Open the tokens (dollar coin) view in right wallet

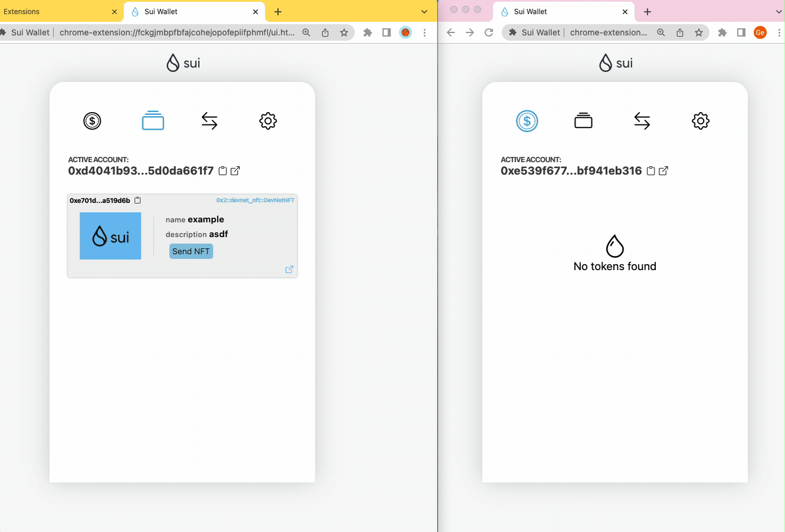527,121
